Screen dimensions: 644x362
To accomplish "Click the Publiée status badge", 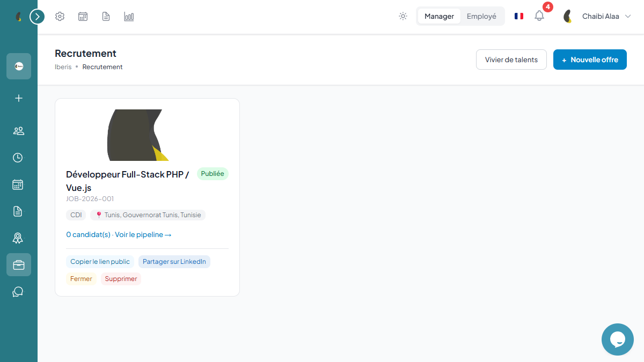I will (x=213, y=174).
